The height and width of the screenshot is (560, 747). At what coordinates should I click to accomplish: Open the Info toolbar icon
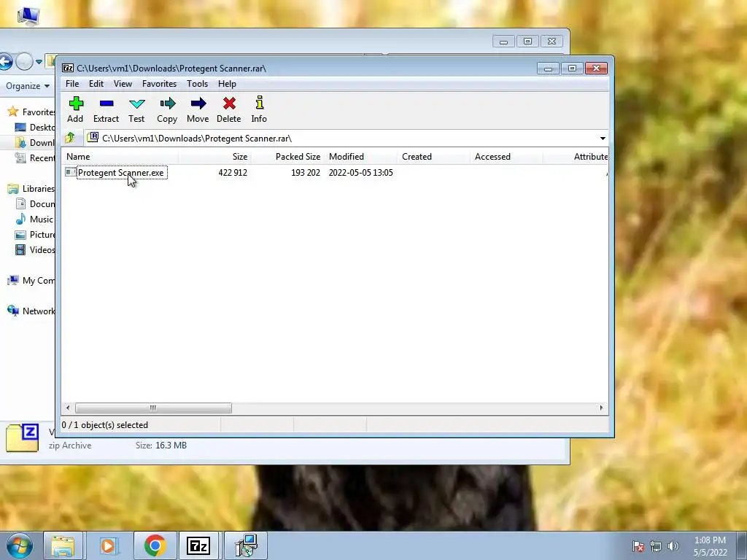pyautogui.click(x=259, y=110)
